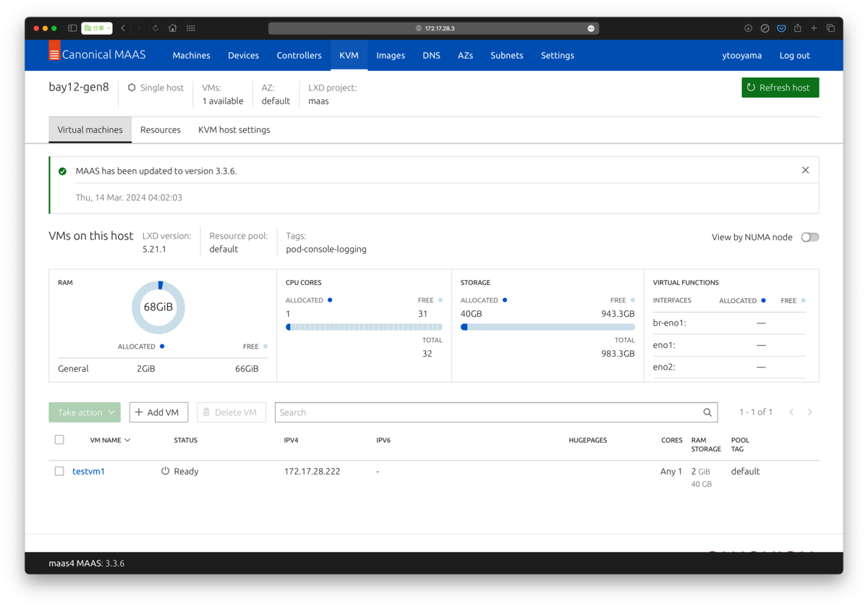This screenshot has width=868, height=607.
Task: Open the tab group dropdown in Safari
Action: click(x=98, y=28)
